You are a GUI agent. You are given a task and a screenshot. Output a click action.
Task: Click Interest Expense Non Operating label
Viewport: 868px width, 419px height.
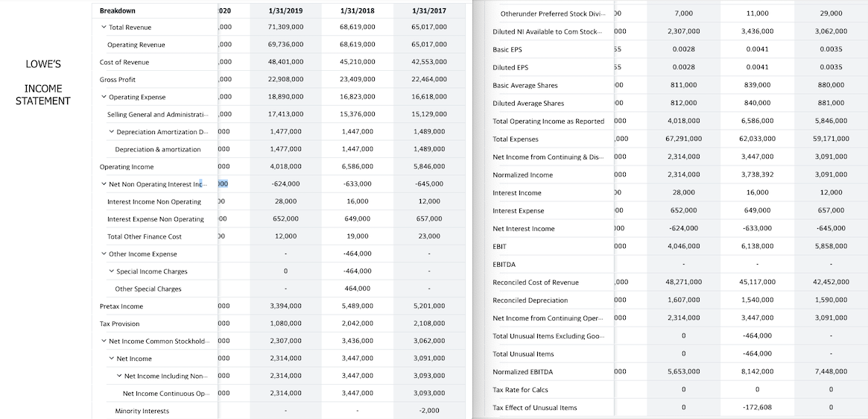click(156, 219)
